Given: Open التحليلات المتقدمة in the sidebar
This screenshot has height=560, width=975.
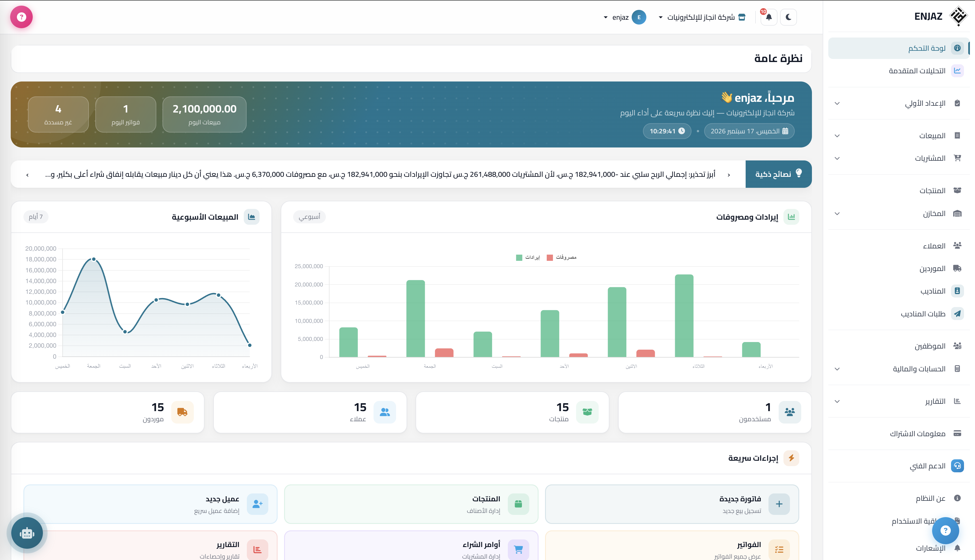Looking at the screenshot, I should tap(899, 71).
